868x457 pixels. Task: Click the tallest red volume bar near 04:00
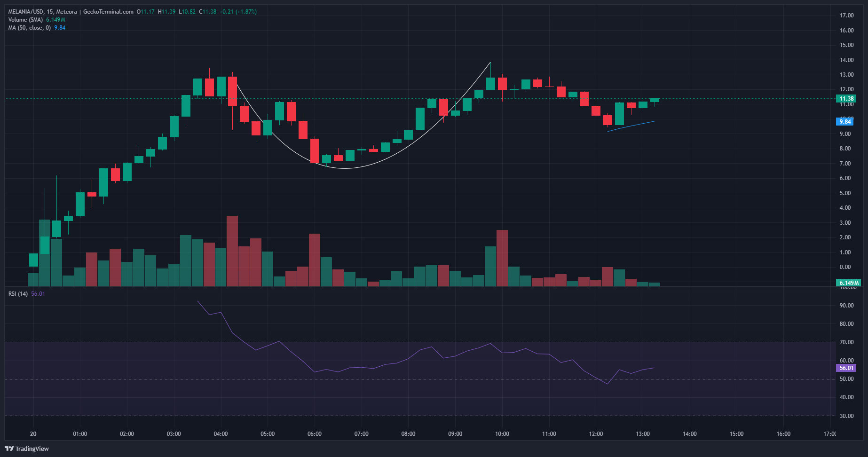pos(232,251)
